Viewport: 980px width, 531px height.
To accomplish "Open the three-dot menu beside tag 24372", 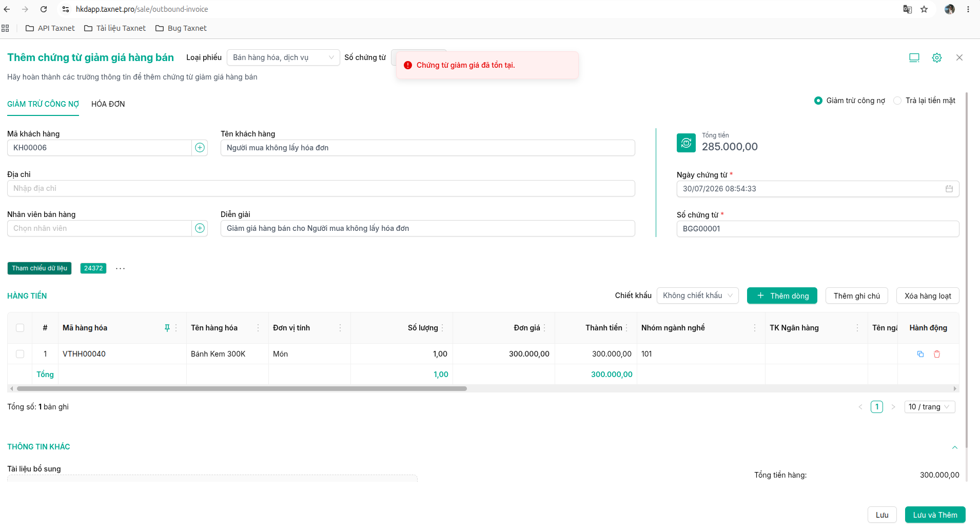I will (x=120, y=268).
